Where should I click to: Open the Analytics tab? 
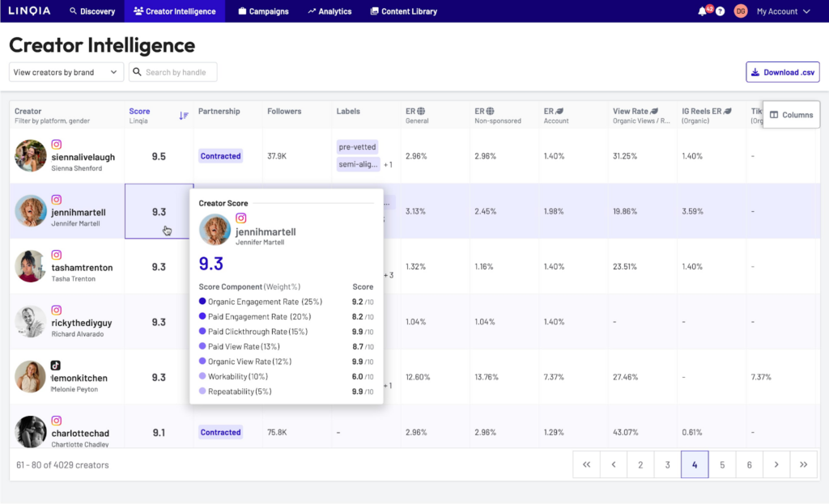tap(329, 11)
